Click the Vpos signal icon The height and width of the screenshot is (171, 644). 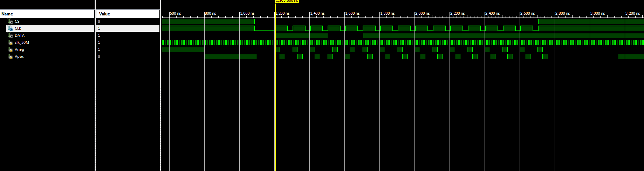click(10, 56)
